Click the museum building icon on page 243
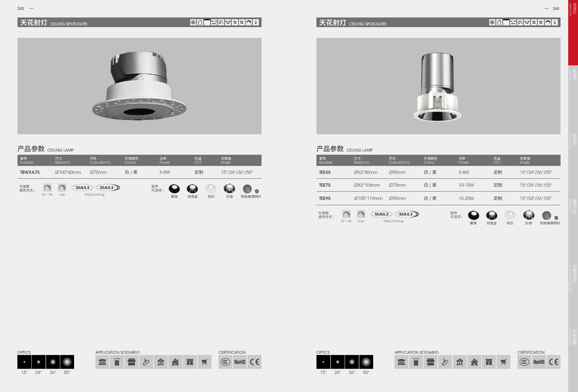The height and width of the screenshot is (392, 578). (x=102, y=362)
